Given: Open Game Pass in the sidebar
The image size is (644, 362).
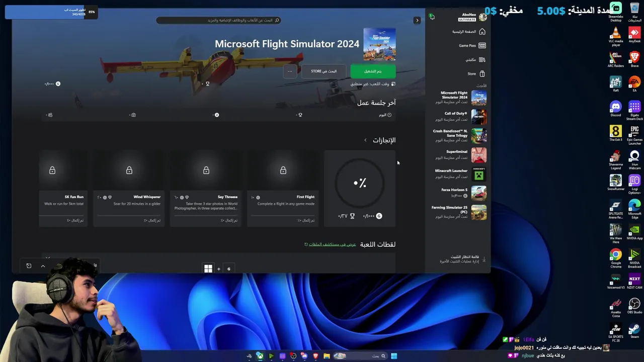Looking at the screenshot, I should [471, 45].
